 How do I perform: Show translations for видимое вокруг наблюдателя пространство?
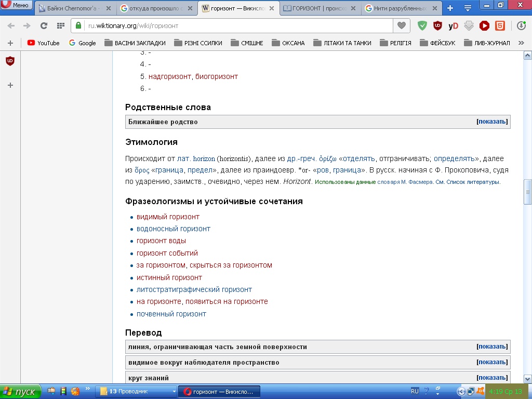tap(492, 362)
